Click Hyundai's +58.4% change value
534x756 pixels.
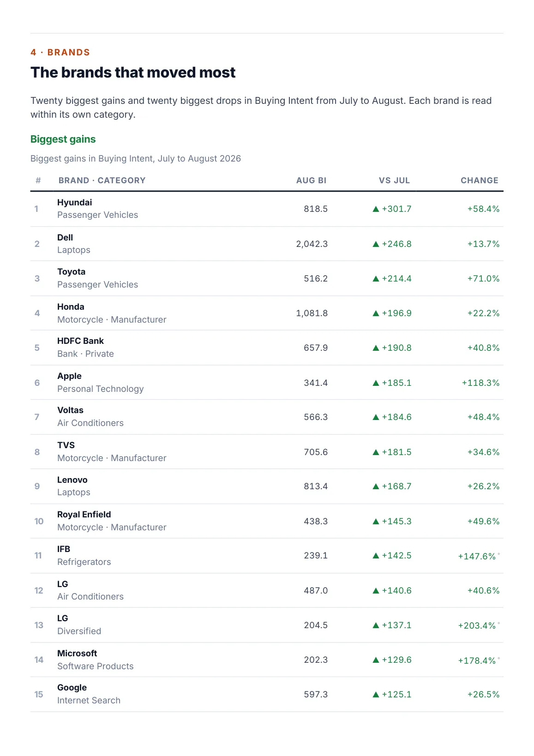tap(483, 209)
